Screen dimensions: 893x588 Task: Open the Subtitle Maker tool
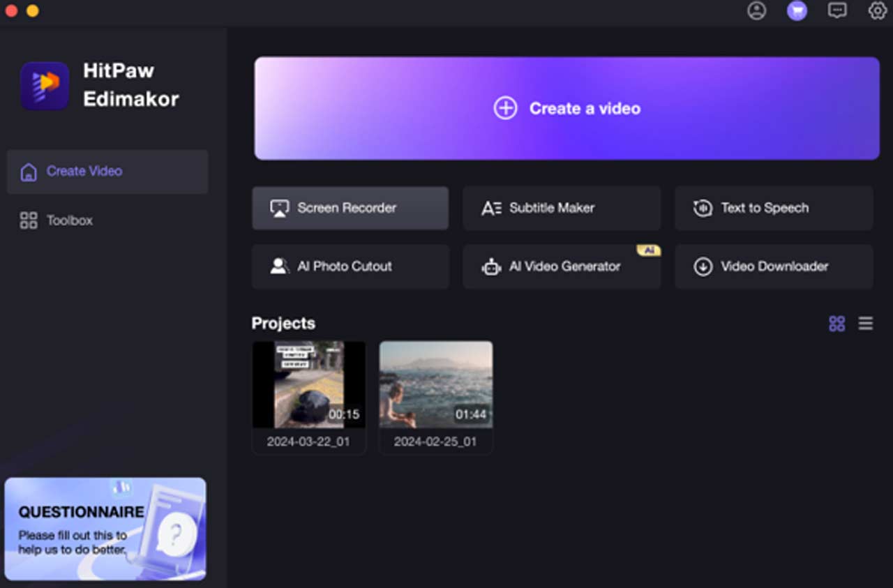click(x=562, y=208)
